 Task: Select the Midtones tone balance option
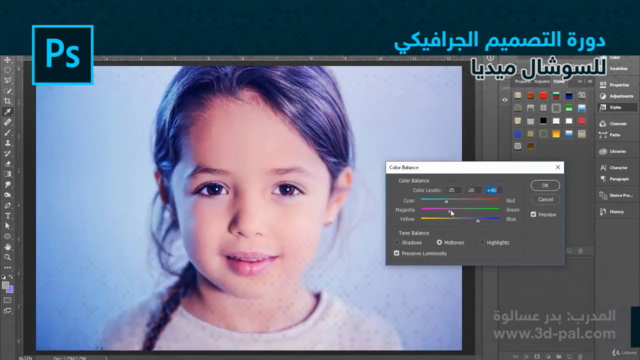click(439, 242)
